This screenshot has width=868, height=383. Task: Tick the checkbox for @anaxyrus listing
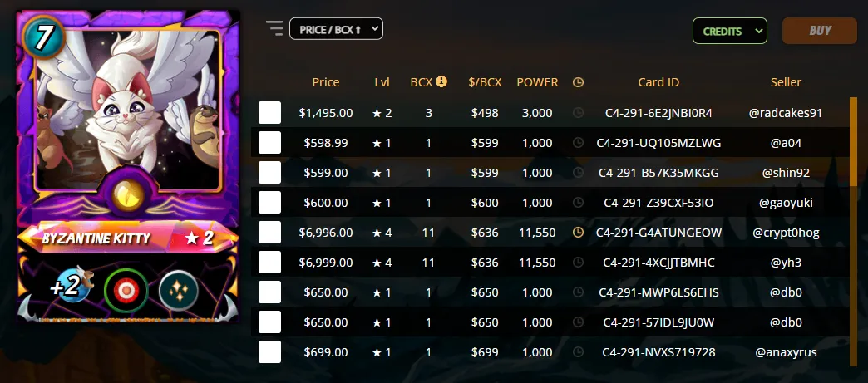pos(269,352)
